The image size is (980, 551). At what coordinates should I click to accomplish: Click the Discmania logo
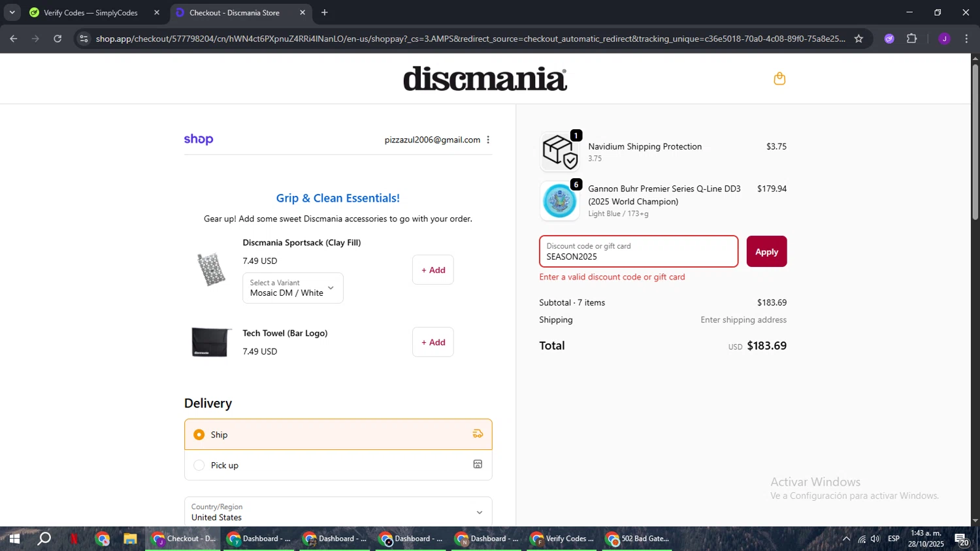coord(485,78)
